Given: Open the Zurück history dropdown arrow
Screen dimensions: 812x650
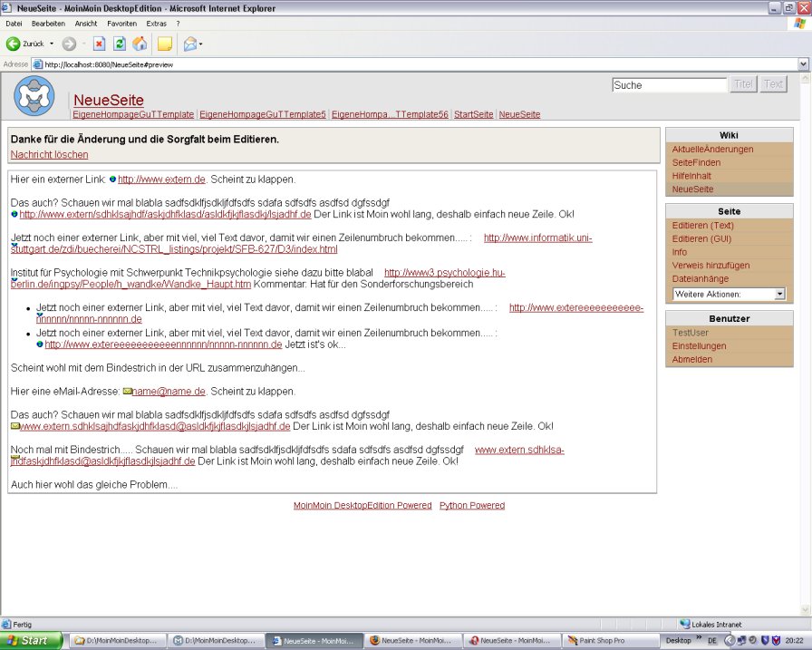Looking at the screenshot, I should 52,44.
